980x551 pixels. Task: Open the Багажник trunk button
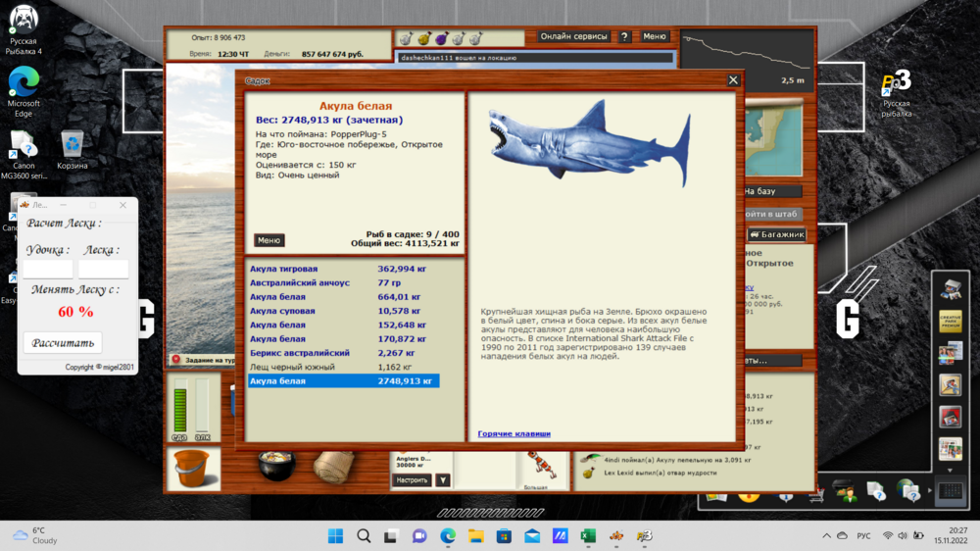(x=777, y=234)
